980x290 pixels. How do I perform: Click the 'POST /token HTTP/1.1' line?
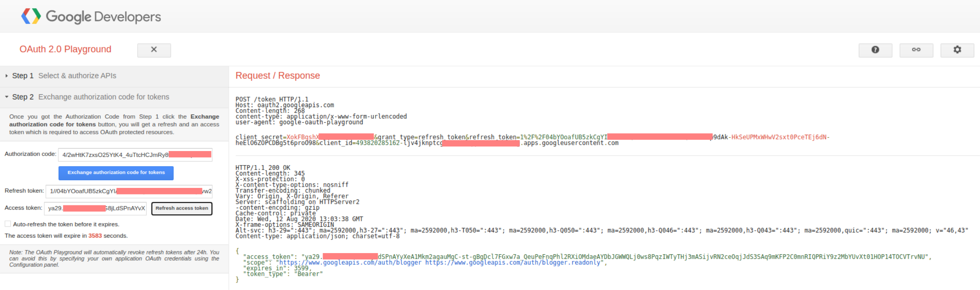[x=272, y=99]
